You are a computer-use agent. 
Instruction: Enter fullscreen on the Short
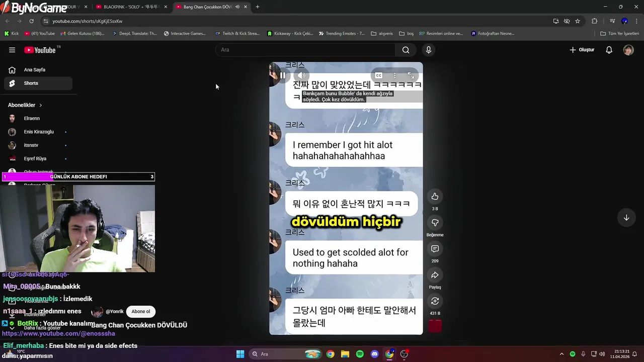pos(411,75)
